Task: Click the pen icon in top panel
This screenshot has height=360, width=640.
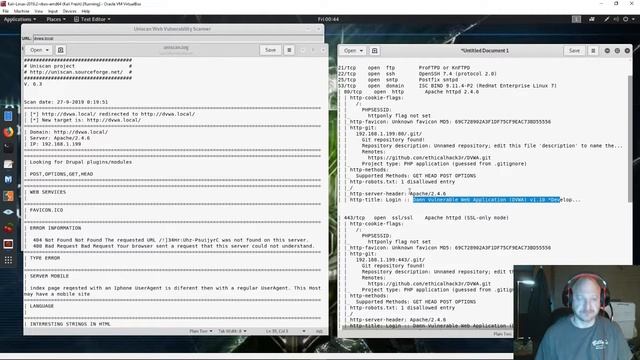Action: tap(607, 19)
